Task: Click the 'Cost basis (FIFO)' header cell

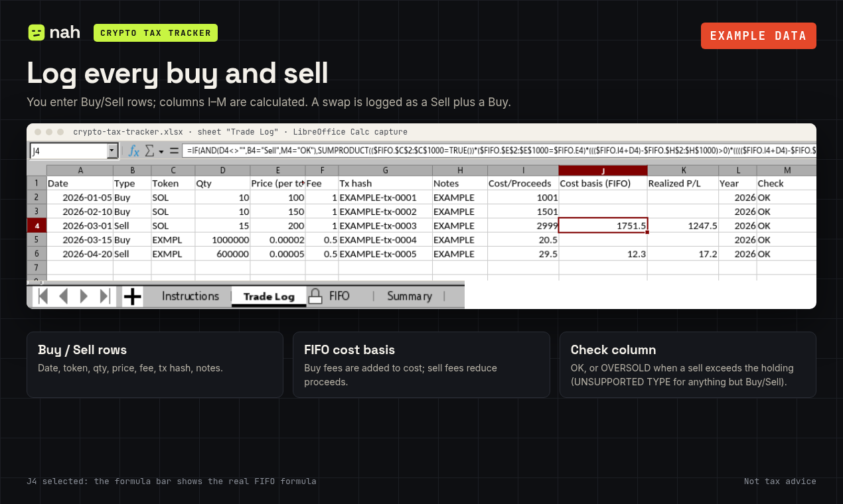Action: coord(603,183)
